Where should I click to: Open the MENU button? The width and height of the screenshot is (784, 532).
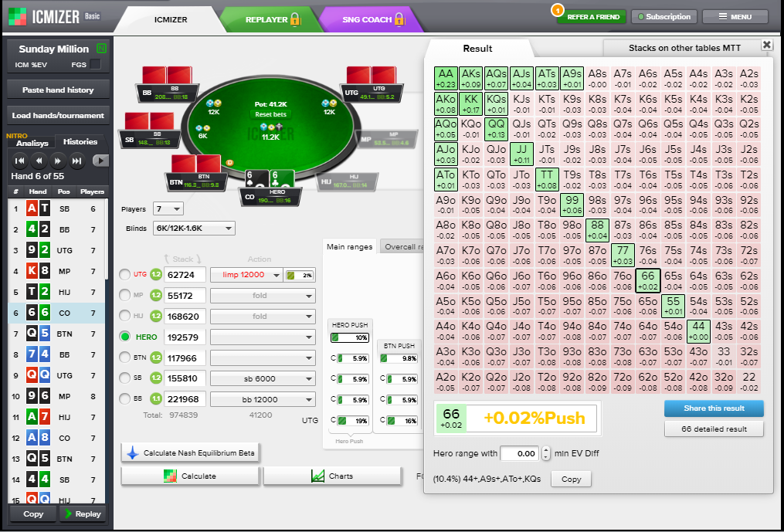pos(735,16)
